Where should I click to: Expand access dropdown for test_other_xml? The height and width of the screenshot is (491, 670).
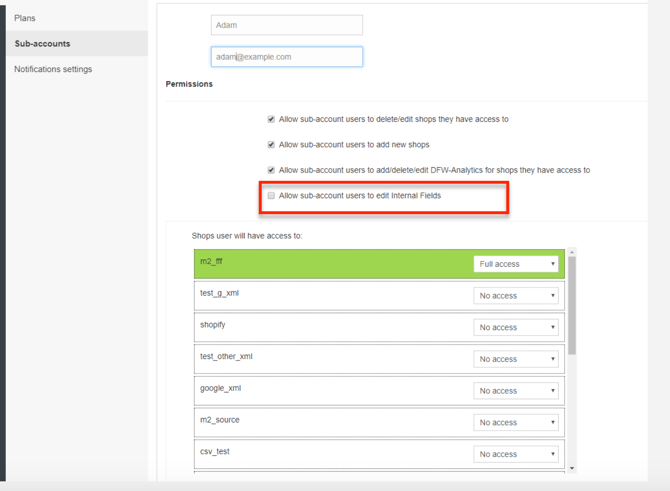pos(516,359)
